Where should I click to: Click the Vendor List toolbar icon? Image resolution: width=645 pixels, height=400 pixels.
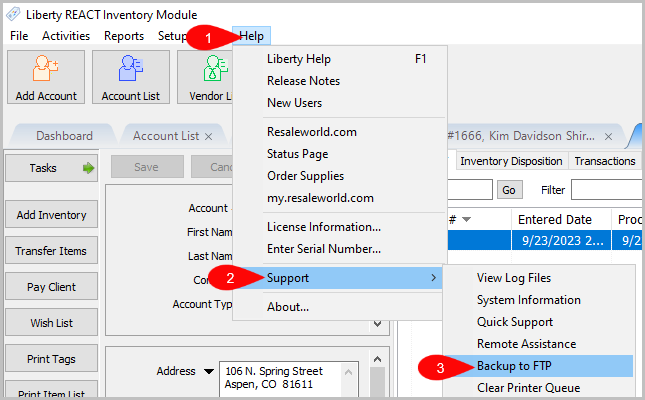click(x=206, y=77)
